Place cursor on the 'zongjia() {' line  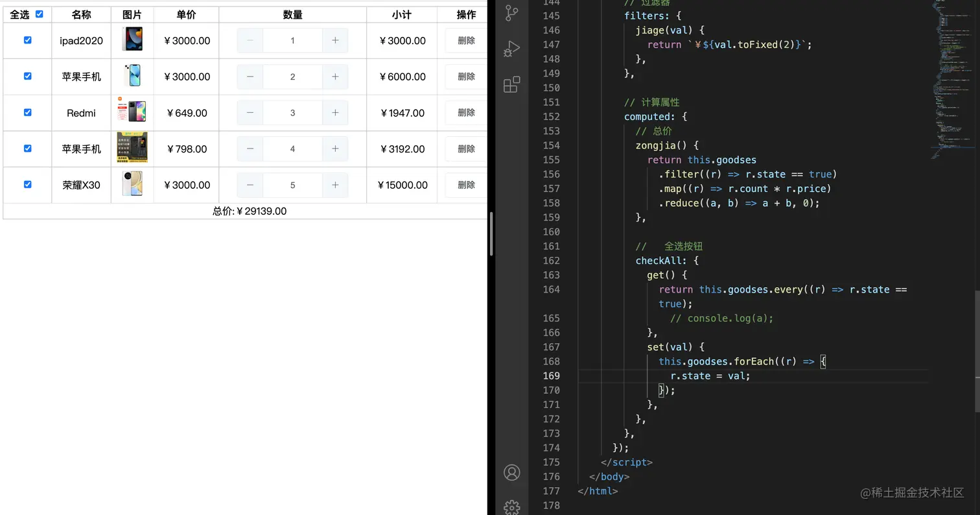point(667,145)
